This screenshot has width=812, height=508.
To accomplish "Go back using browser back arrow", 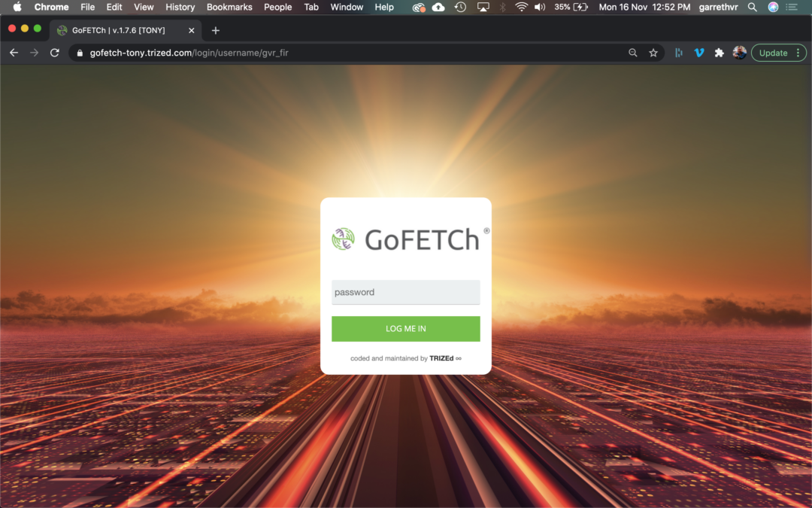I will [14, 53].
